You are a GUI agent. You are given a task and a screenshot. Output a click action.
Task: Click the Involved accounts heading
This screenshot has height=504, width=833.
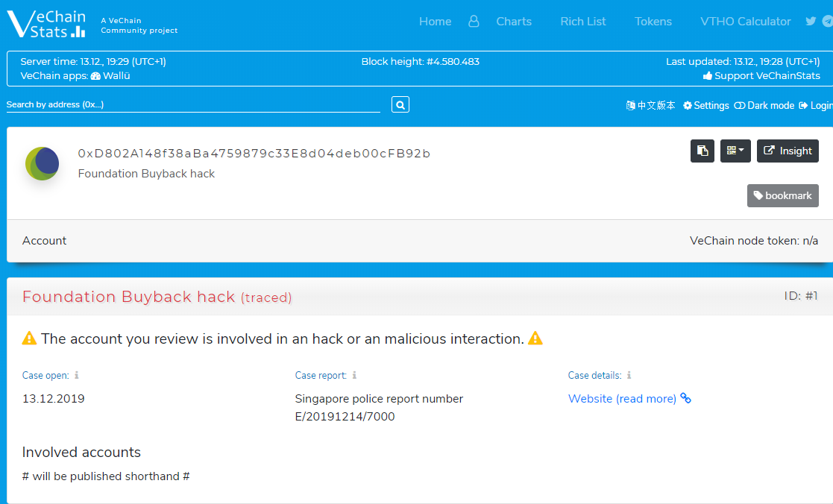tap(81, 452)
